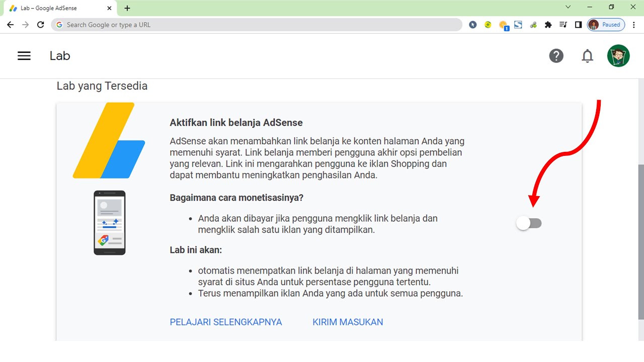The image size is (644, 362).
Task: Open the orange extension with badge 1
Action: pyautogui.click(x=503, y=25)
